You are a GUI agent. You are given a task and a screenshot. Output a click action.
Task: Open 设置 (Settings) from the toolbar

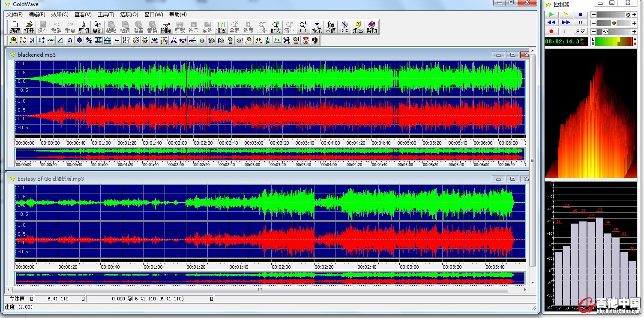click(221, 27)
